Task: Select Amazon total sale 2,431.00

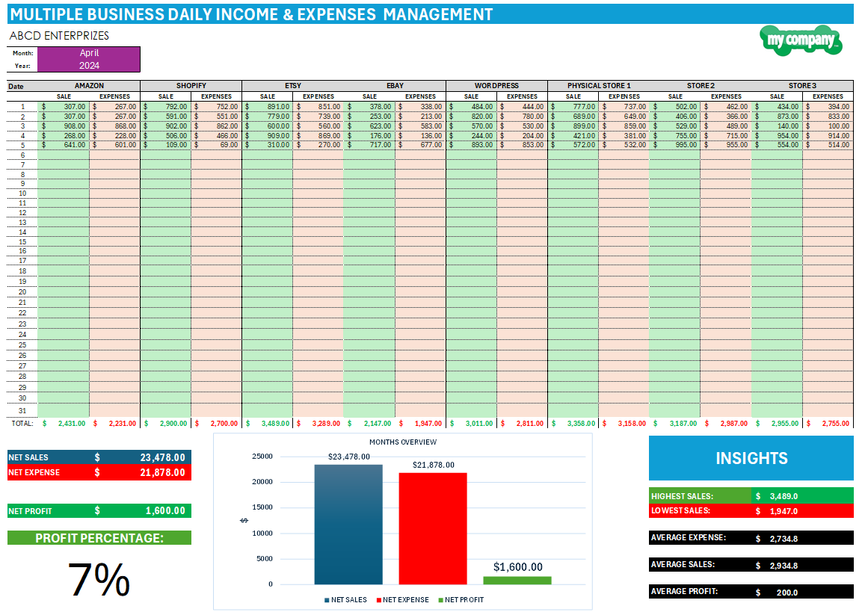Action: pyautogui.click(x=64, y=423)
